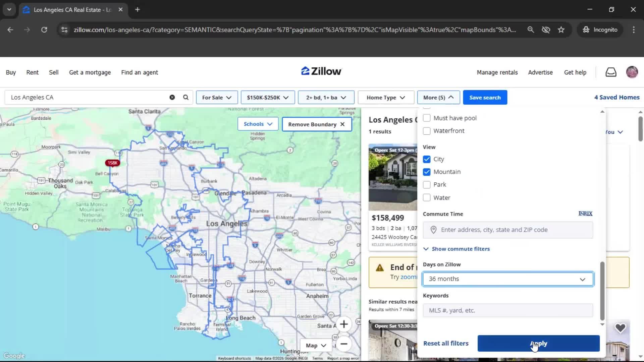Zoom in on the map with plus icon
This screenshot has height=362, width=644.
pyautogui.click(x=344, y=324)
